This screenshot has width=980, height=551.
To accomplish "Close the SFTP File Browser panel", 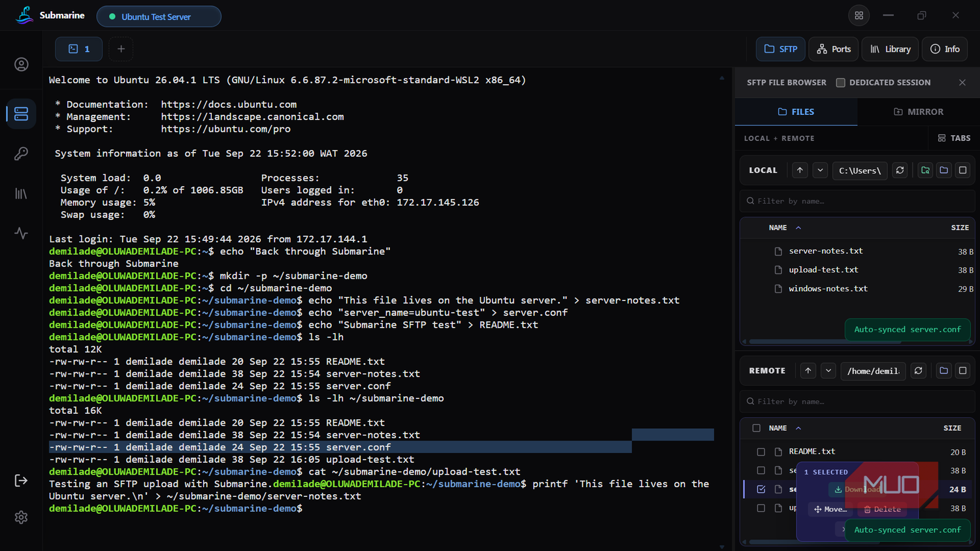I will [x=962, y=82].
